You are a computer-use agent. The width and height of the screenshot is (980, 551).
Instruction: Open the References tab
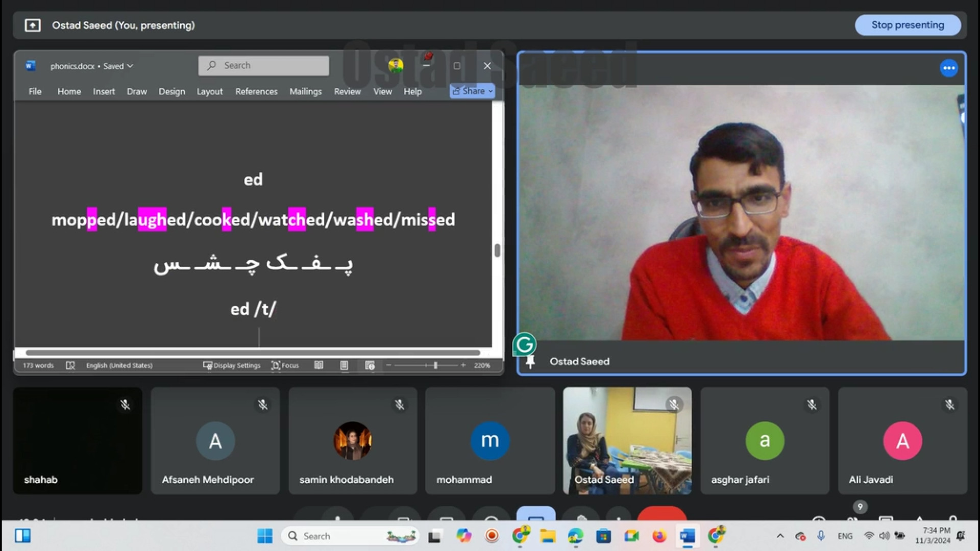tap(256, 91)
